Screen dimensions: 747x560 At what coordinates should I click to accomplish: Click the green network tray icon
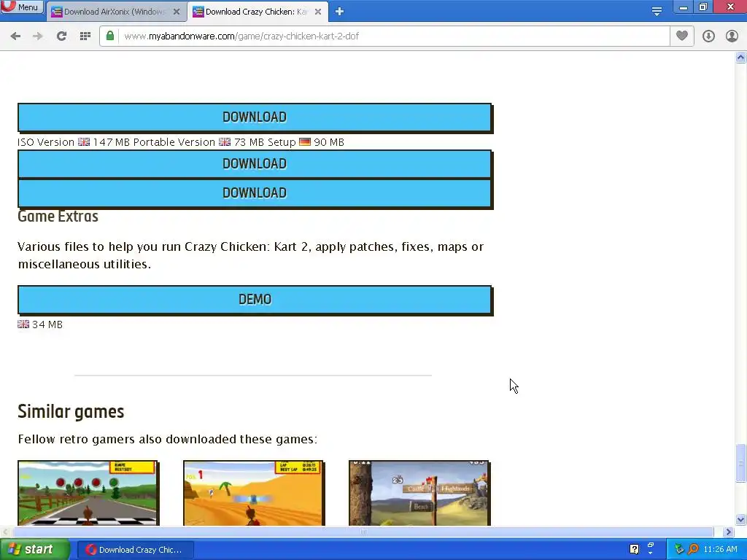pos(679,550)
